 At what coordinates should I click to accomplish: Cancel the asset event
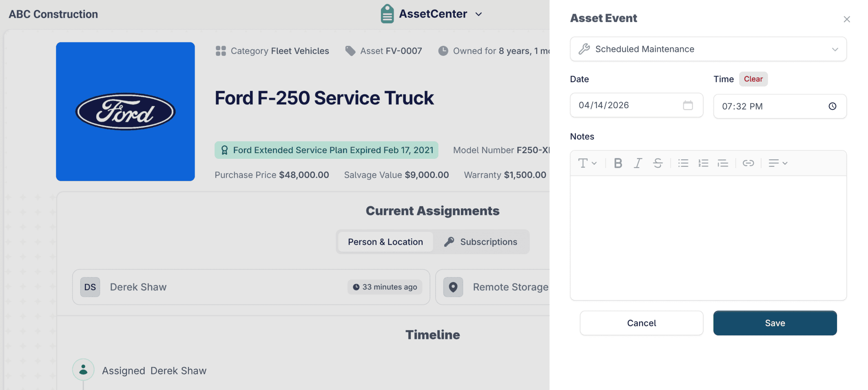(x=641, y=323)
